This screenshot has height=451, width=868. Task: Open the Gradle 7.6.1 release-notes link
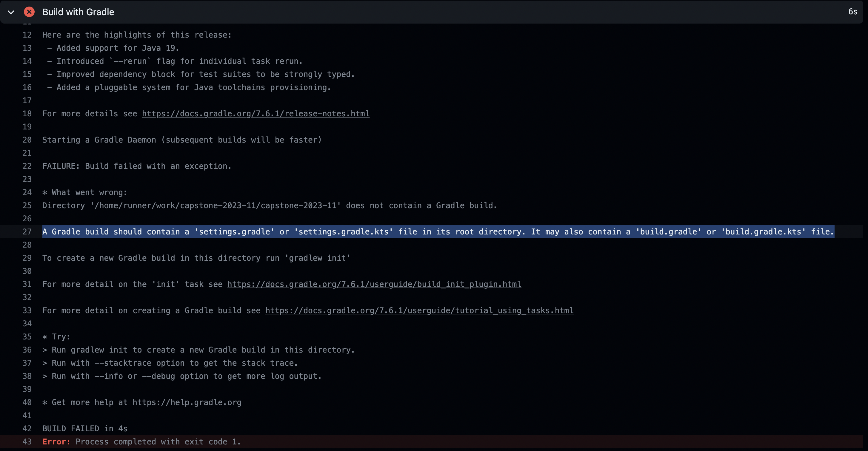click(256, 114)
